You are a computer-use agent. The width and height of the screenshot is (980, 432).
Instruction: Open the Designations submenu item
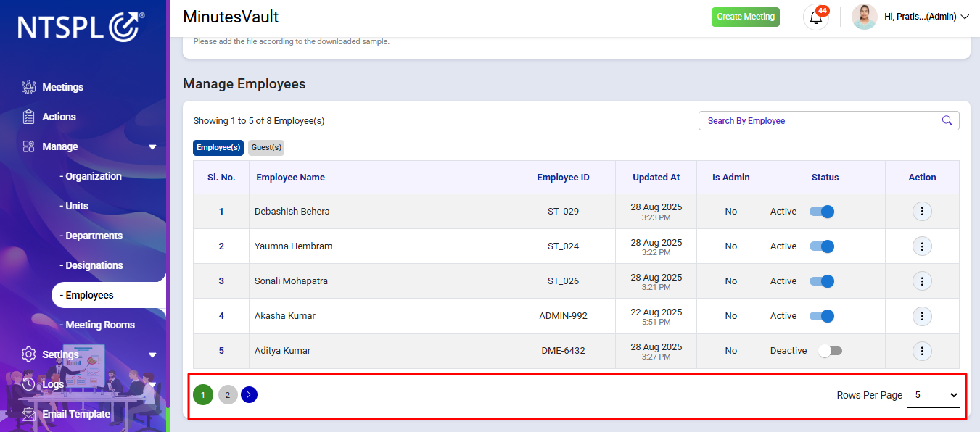click(91, 265)
